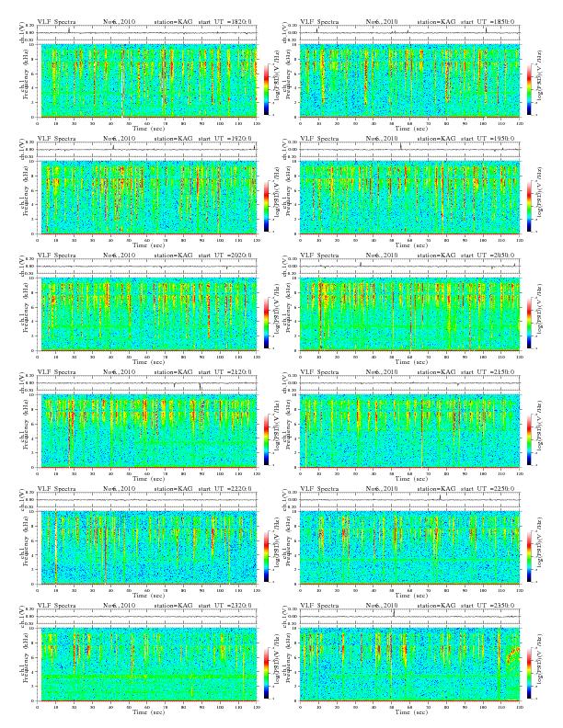Click the ch.1 waveform strip above the 2020 spectrogram

pos(147,266)
